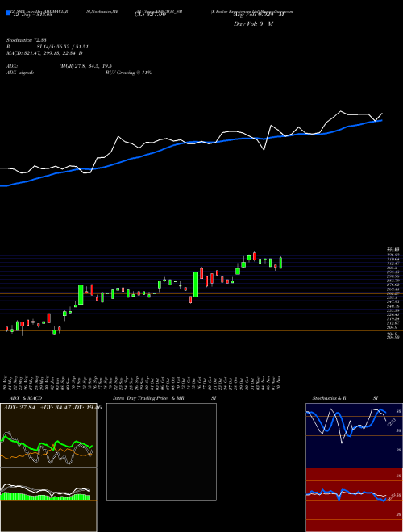This screenshot has width=403, height=532.
Task: Open the ADX indicator mini chart
Action: [x=48, y=435]
